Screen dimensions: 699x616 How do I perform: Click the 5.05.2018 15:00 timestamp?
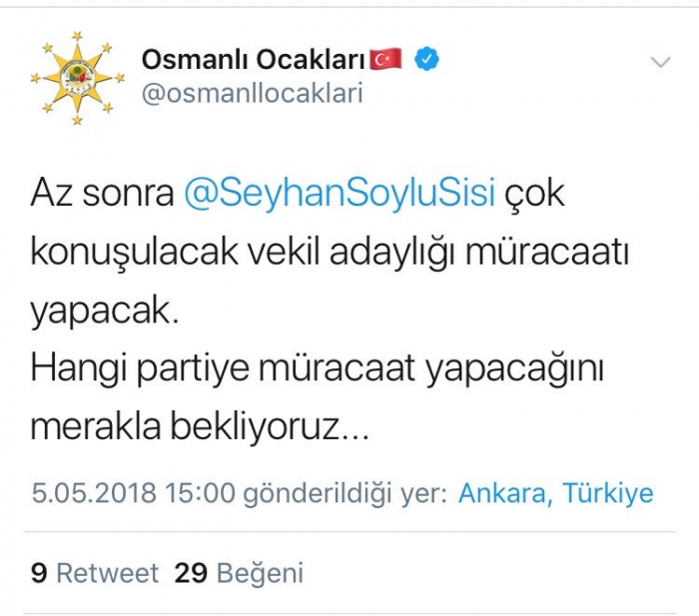(x=133, y=493)
